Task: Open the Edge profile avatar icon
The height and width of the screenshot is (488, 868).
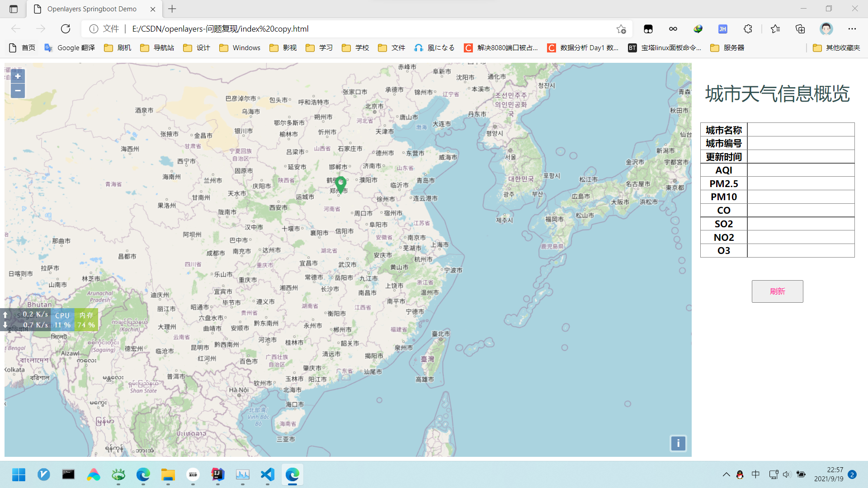Action: tap(826, 28)
